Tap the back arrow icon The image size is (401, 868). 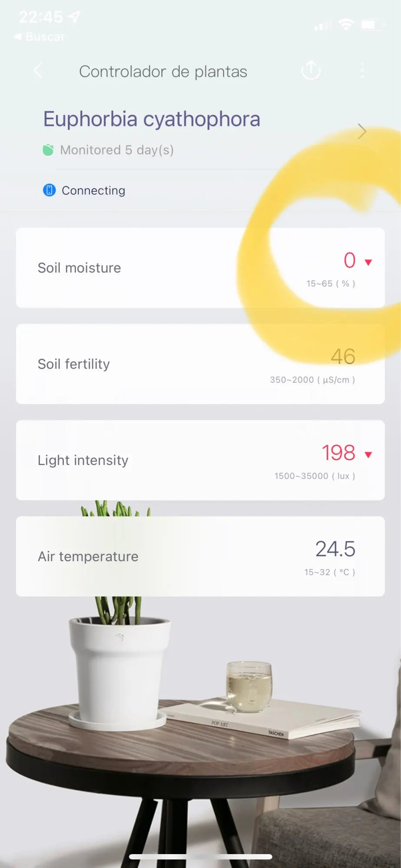38,70
